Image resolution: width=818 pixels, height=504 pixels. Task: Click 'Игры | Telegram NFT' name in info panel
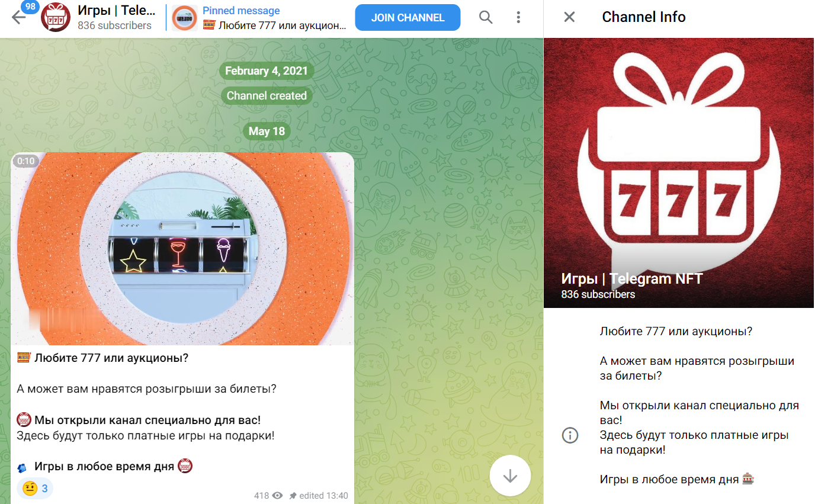(x=632, y=279)
